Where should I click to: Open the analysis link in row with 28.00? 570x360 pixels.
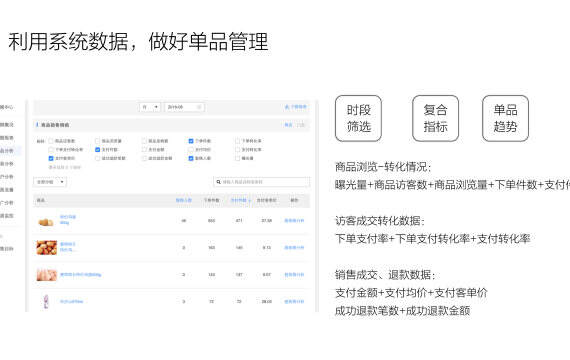click(294, 301)
